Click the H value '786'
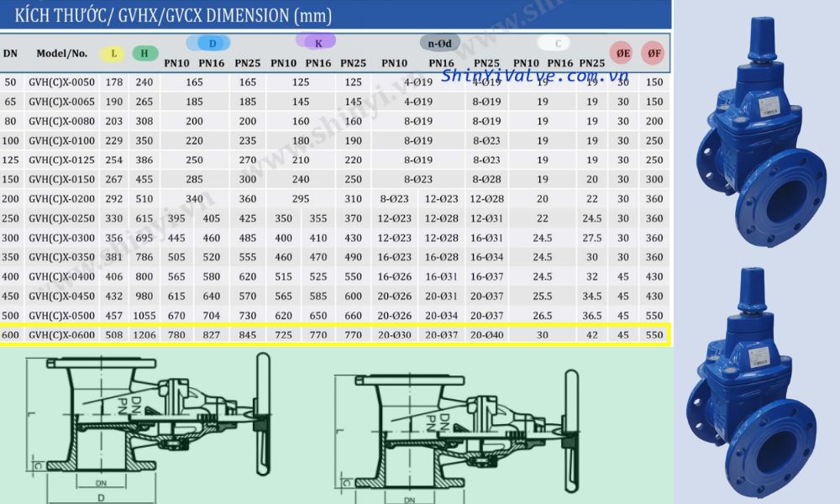Image resolution: width=840 pixels, height=504 pixels. 144,257
